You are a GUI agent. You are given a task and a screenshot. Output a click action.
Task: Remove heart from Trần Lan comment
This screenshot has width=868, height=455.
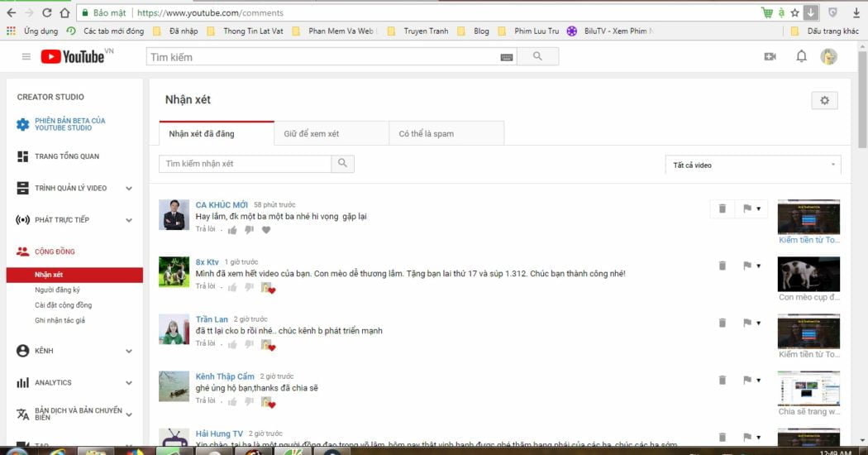point(268,345)
